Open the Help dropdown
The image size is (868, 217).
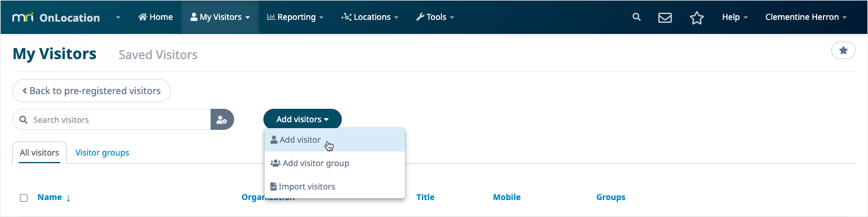point(735,17)
